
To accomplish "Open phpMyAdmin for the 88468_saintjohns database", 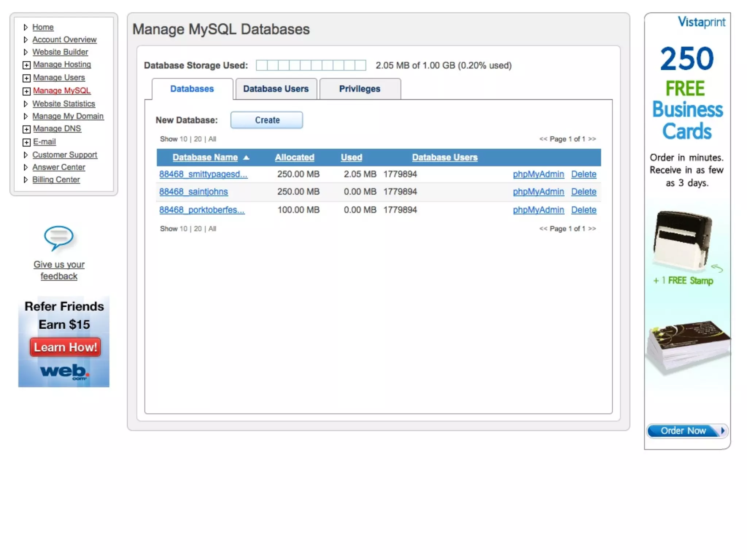I will pyautogui.click(x=538, y=192).
